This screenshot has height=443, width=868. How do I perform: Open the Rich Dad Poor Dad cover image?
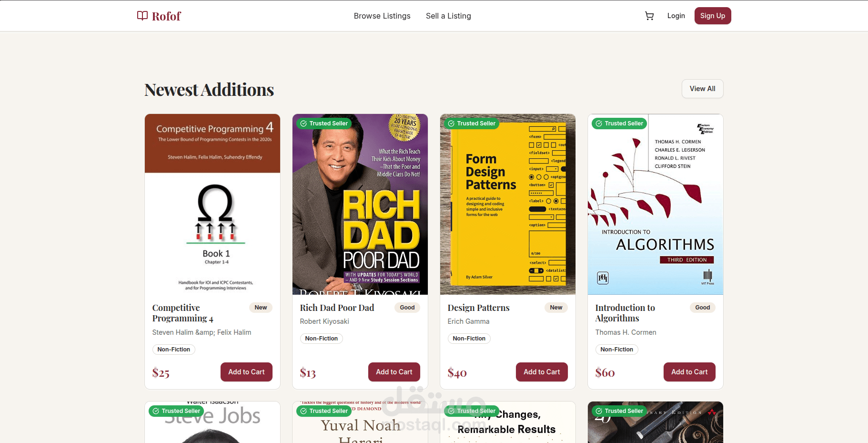click(360, 204)
